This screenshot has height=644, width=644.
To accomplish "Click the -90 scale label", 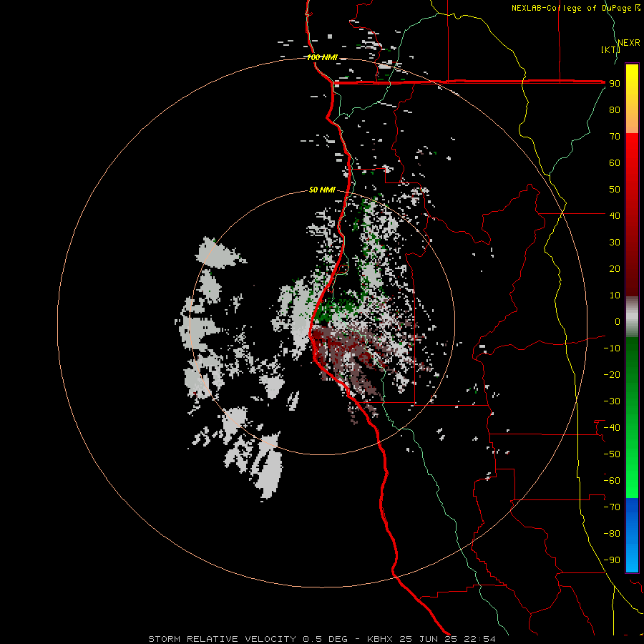I will pos(612,560).
